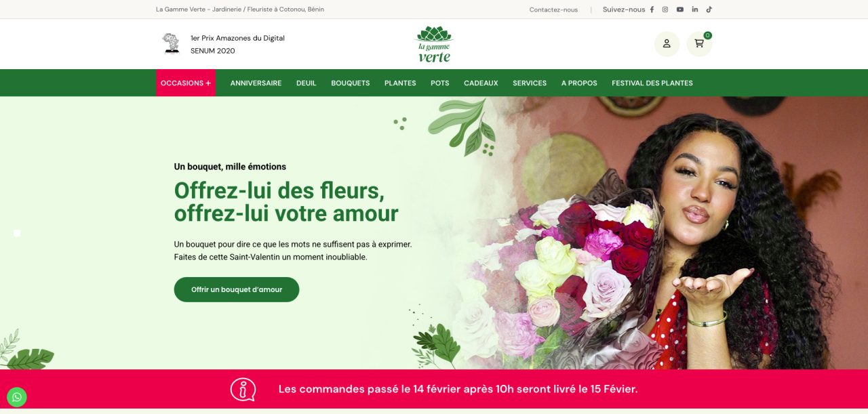
Task: Follow the Contactez-nous link
Action: [x=553, y=9]
